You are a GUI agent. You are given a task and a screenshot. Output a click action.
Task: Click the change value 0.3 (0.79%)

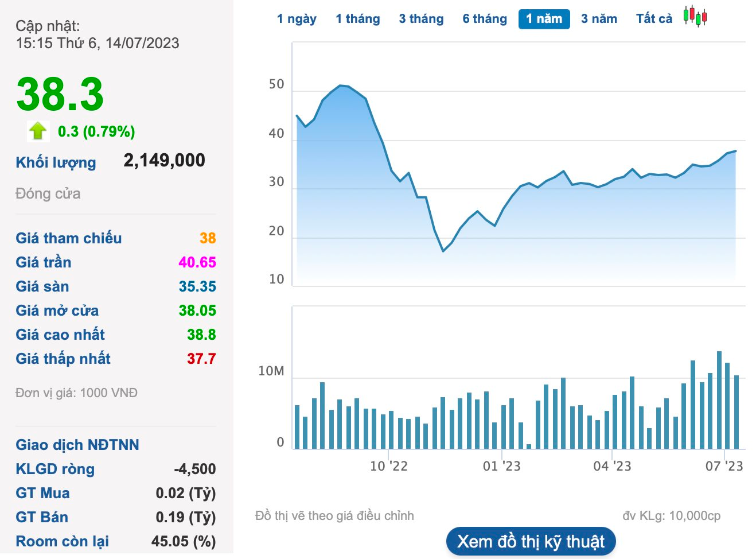96,131
